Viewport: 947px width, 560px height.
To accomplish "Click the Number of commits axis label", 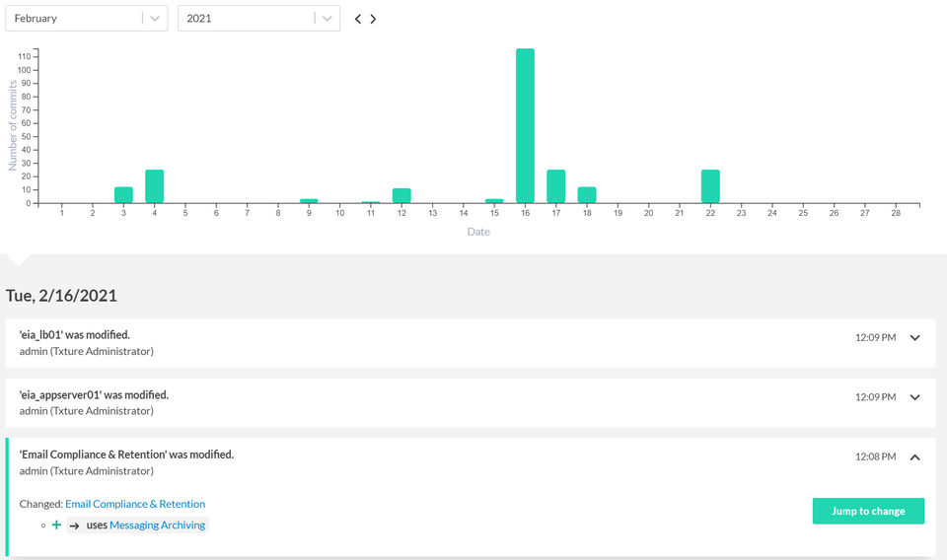I will (12, 125).
